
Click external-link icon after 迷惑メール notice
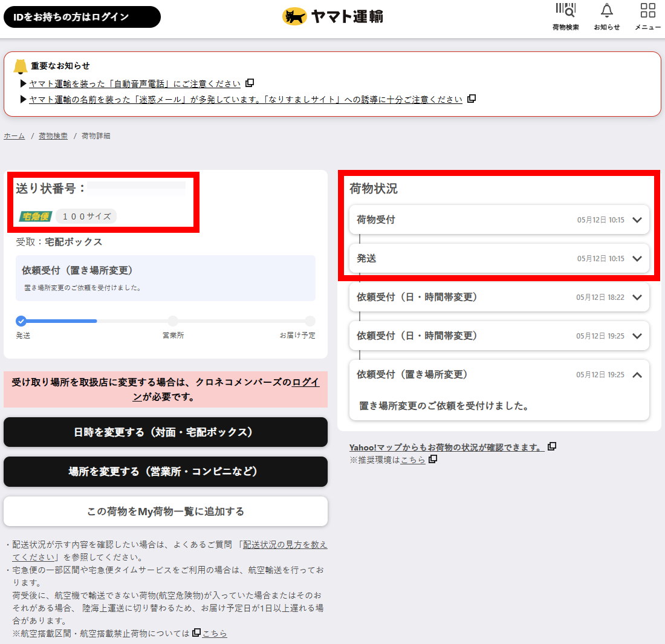471,99
